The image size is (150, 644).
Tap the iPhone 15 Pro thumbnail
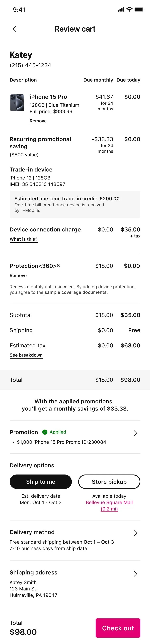coord(17,103)
